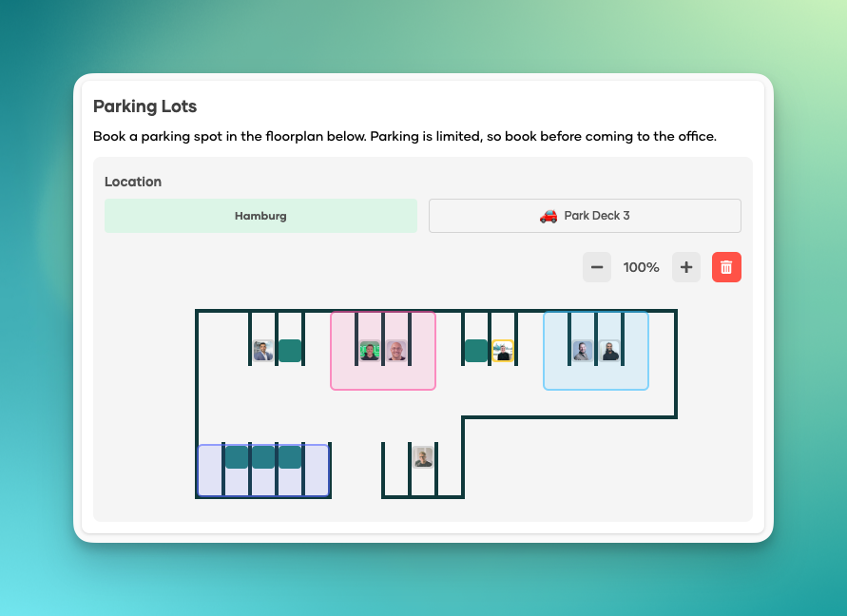Select the free green spot beside yellow-bordered avatar
This screenshot has width=847, height=616.
(476, 351)
